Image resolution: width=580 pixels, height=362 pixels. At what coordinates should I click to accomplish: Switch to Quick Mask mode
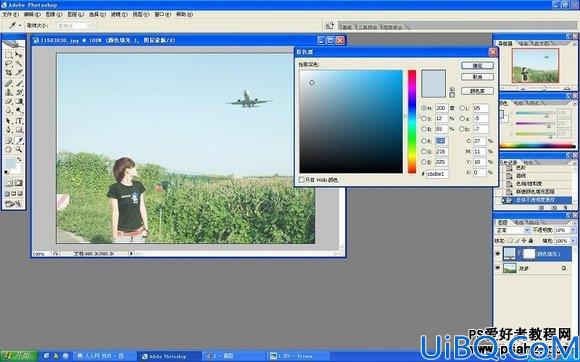point(18,183)
